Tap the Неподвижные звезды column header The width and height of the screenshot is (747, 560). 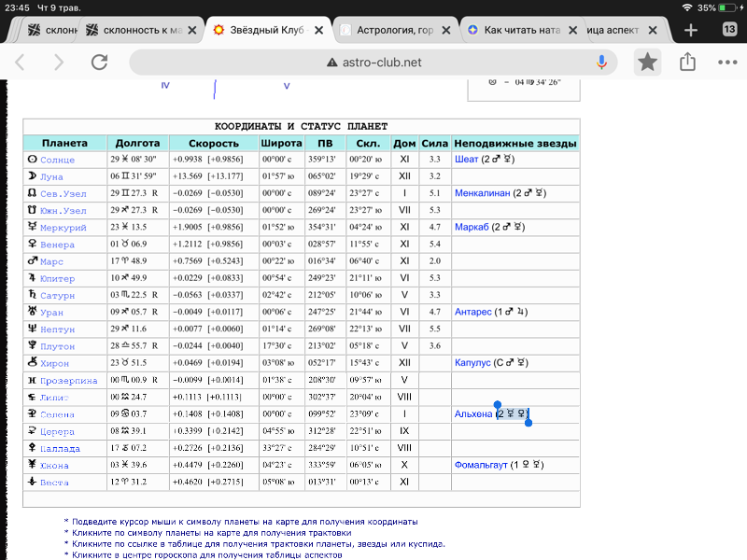point(515,143)
